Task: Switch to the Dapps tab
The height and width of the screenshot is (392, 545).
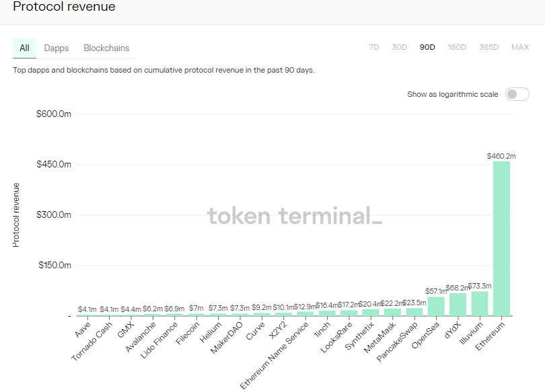Action: tap(57, 48)
